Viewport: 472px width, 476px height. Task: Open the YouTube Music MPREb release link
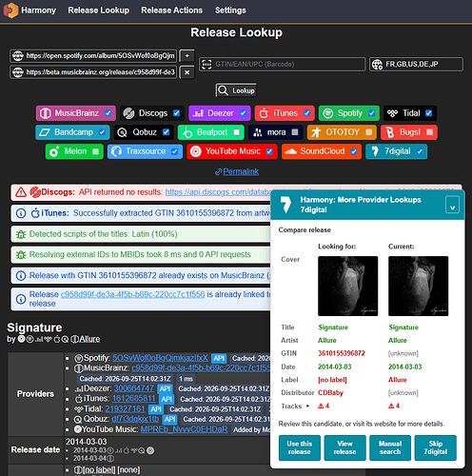(184, 429)
